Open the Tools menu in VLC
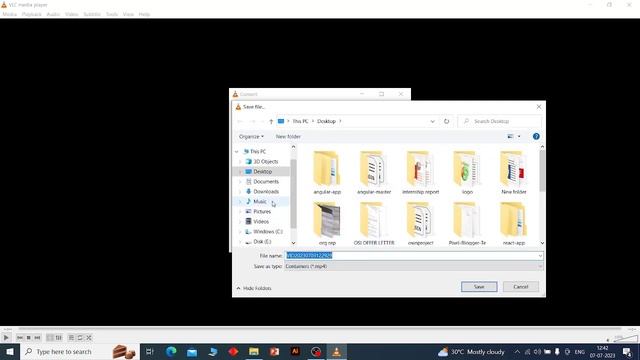The height and width of the screenshot is (360, 640). pos(112,14)
